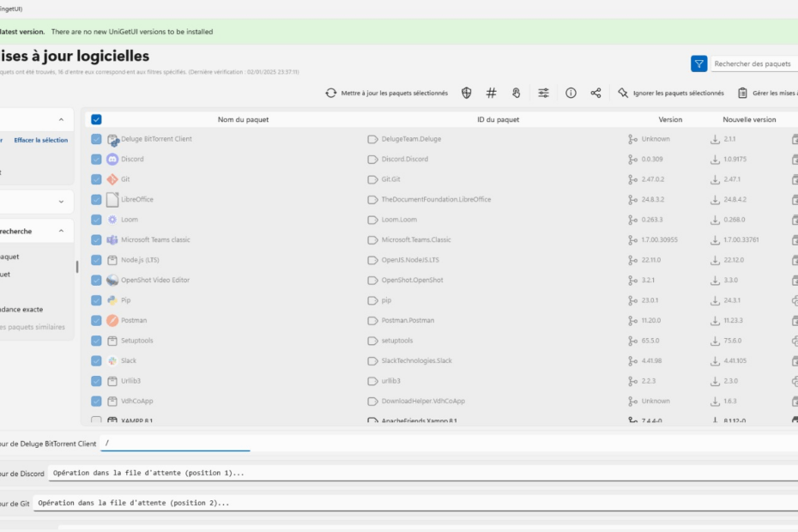Click the Rechercher des paquets search field
Image resolution: width=798 pixels, height=532 pixels.
coord(753,63)
